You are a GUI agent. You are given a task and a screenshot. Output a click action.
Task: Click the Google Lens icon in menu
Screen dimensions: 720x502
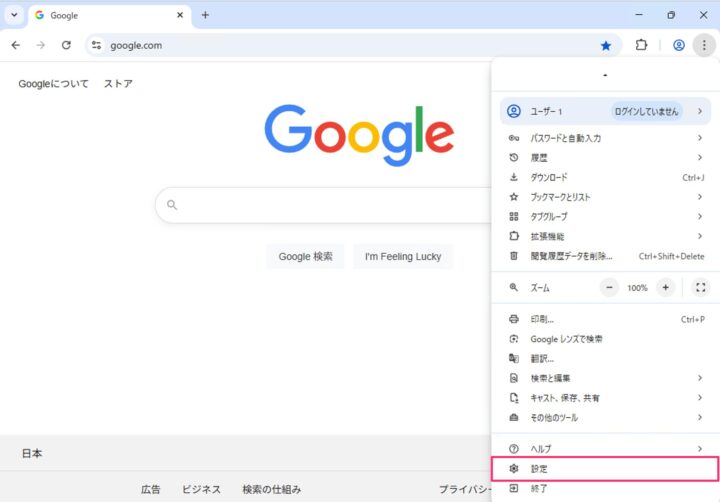514,339
